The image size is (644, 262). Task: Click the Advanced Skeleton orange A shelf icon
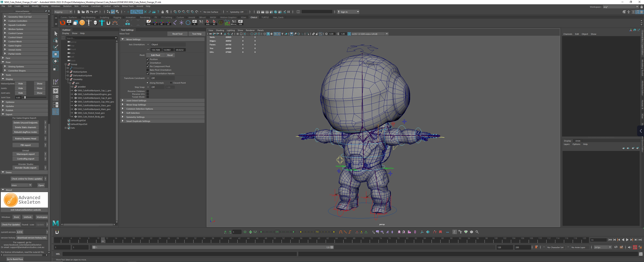(82, 23)
